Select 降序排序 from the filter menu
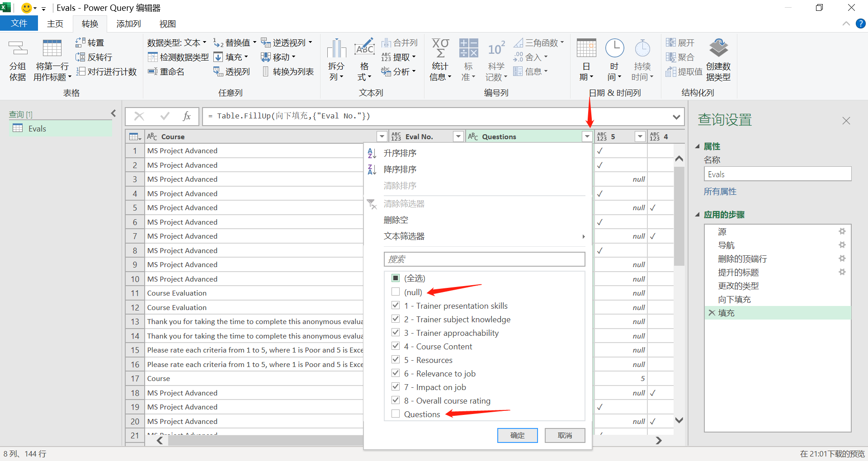 tap(400, 169)
